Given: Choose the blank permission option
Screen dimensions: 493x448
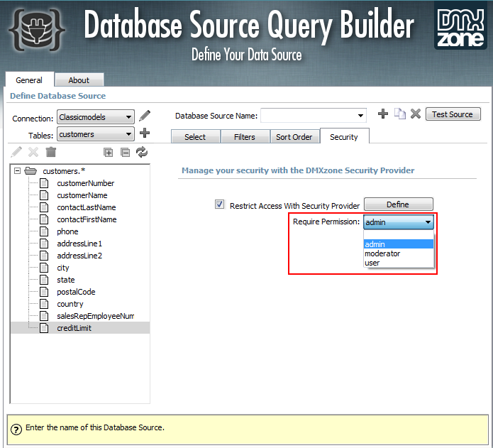Looking at the screenshot, I should [x=399, y=235].
